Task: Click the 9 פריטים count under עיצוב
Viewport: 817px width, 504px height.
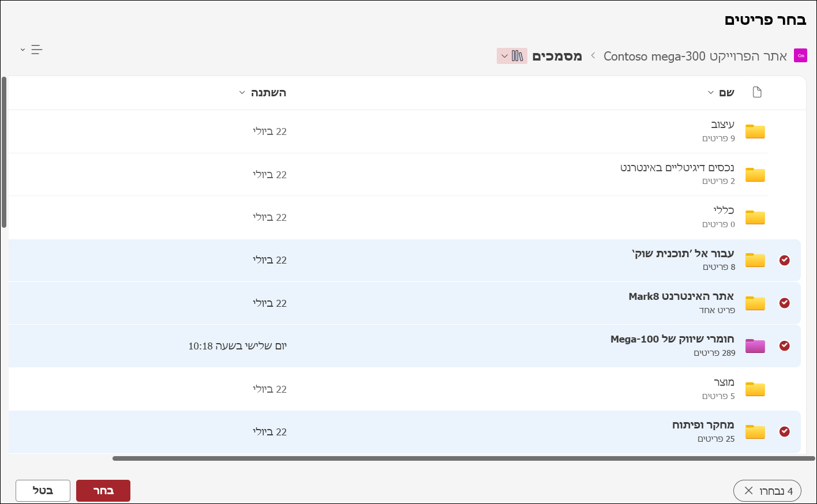Action: 718,138
